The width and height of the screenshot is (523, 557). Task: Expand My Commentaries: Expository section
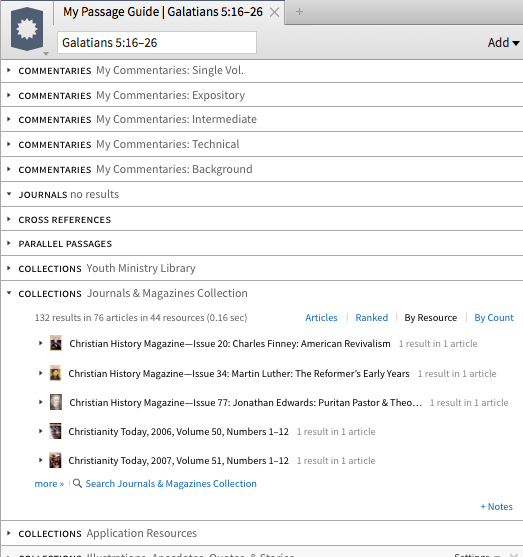click(x=9, y=95)
